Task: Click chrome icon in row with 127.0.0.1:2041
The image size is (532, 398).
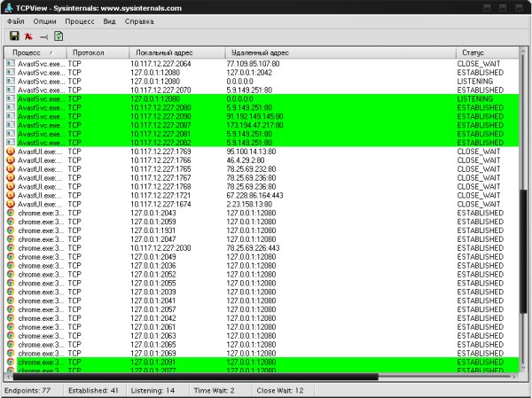Action: (11, 300)
